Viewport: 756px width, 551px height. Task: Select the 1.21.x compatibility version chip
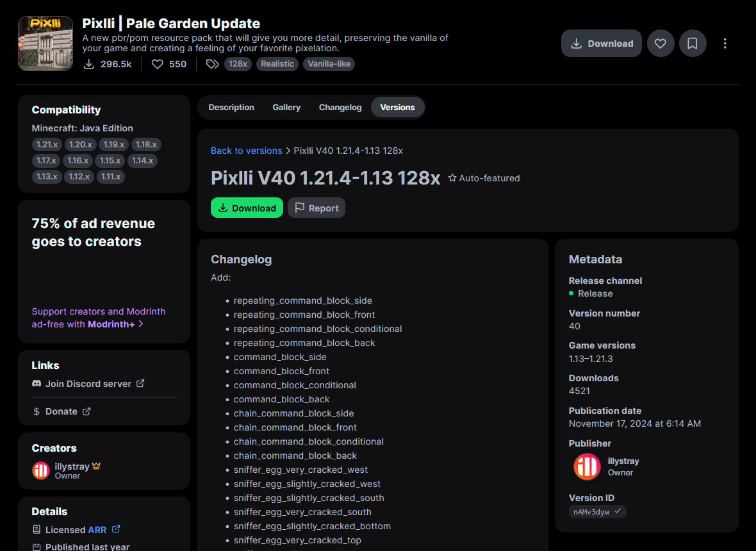pyautogui.click(x=47, y=145)
